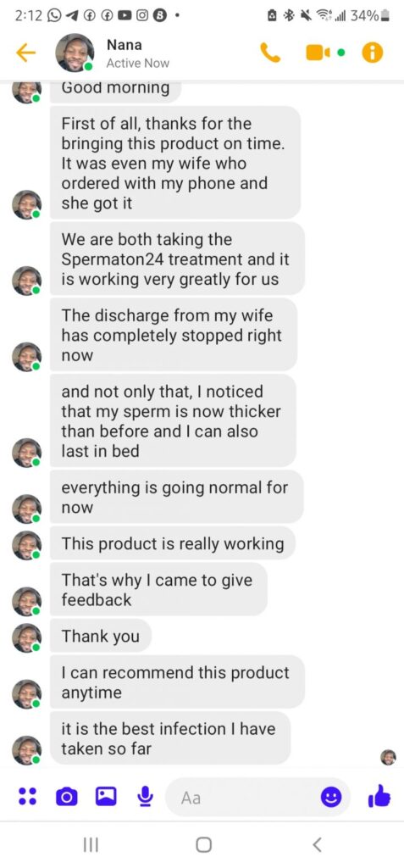
Task: Tap Android recent apps navigation button
Action: [91, 845]
